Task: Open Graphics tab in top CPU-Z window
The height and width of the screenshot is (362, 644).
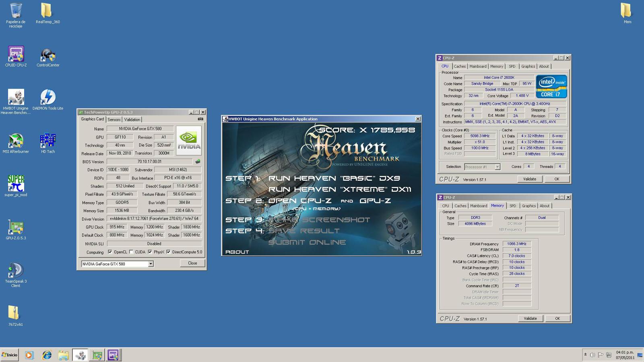Action: click(x=528, y=66)
